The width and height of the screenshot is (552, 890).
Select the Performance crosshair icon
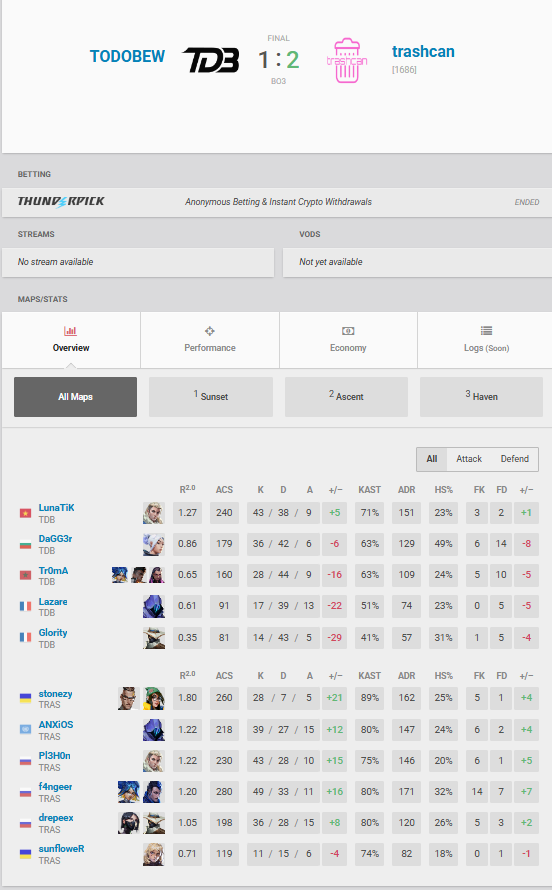click(209, 331)
